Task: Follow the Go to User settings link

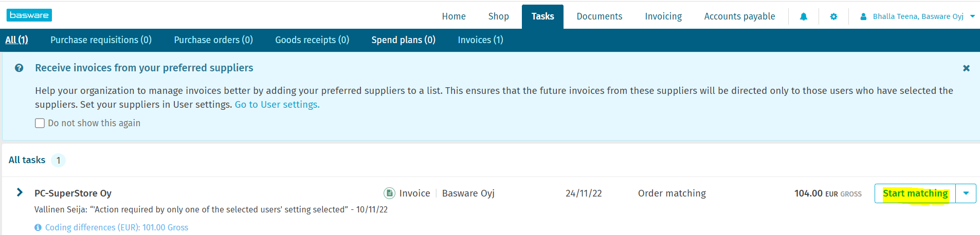Action: (277, 105)
